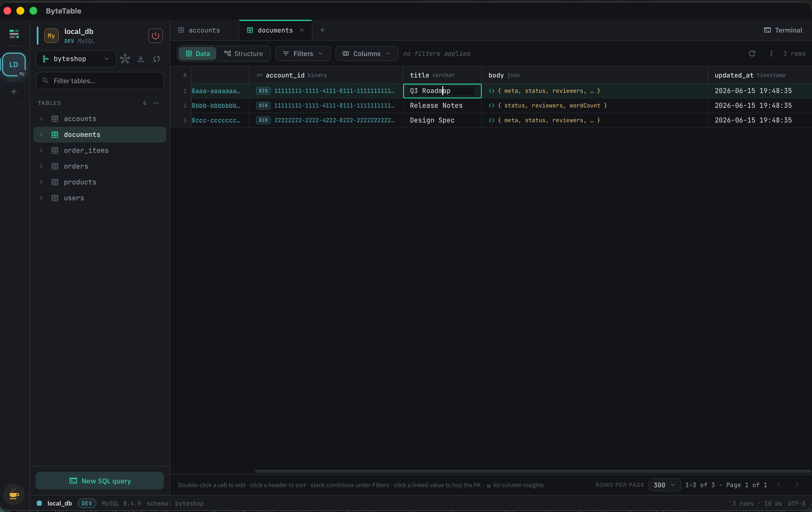The height and width of the screenshot is (512, 812).
Task: Select the LD connection avatar
Action: (x=14, y=64)
